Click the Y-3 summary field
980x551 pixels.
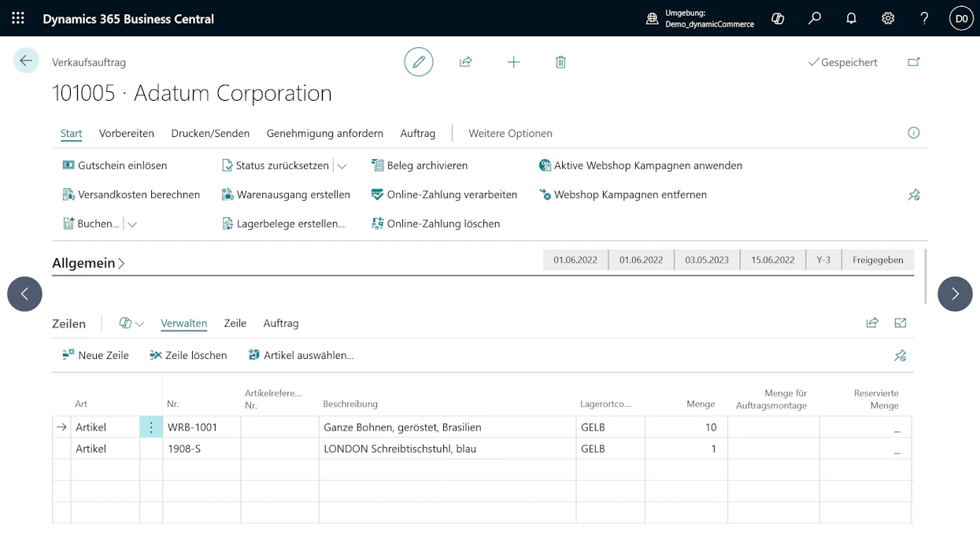point(823,260)
